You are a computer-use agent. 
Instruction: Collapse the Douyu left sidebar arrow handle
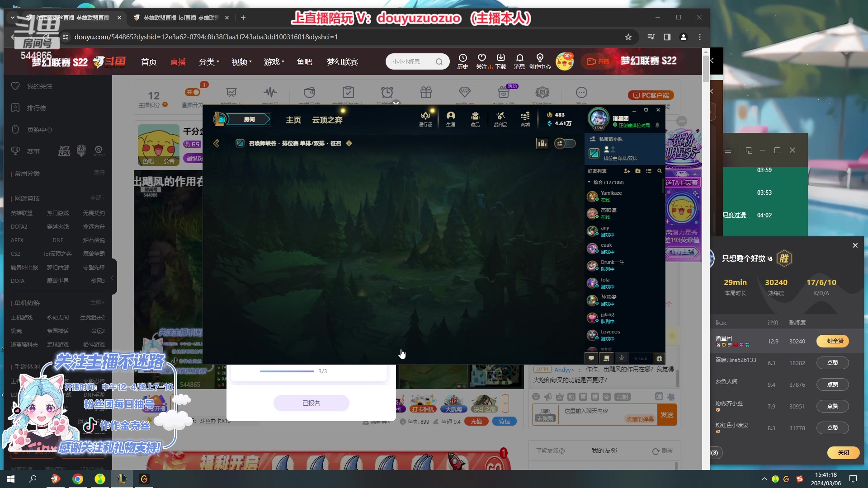(x=113, y=277)
